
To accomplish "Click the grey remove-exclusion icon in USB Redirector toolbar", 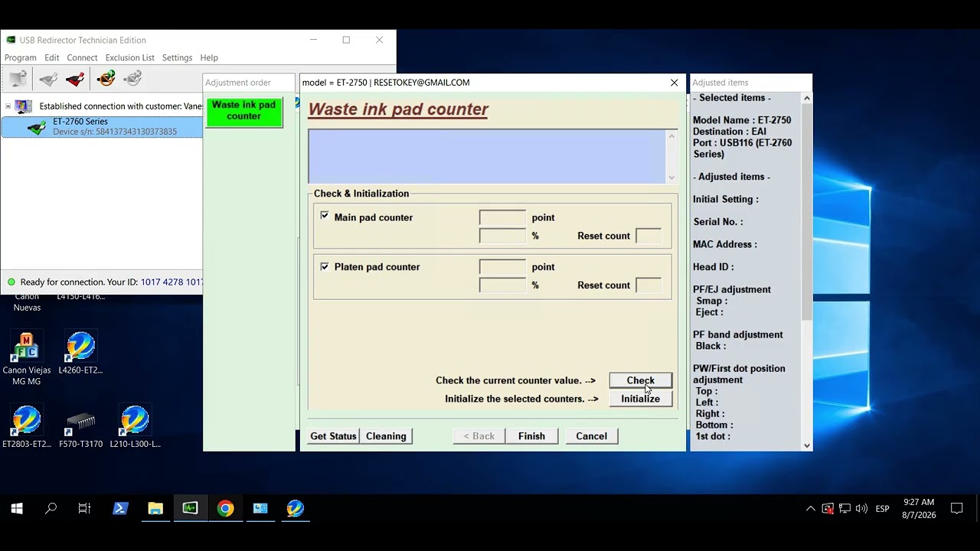I will tap(133, 78).
